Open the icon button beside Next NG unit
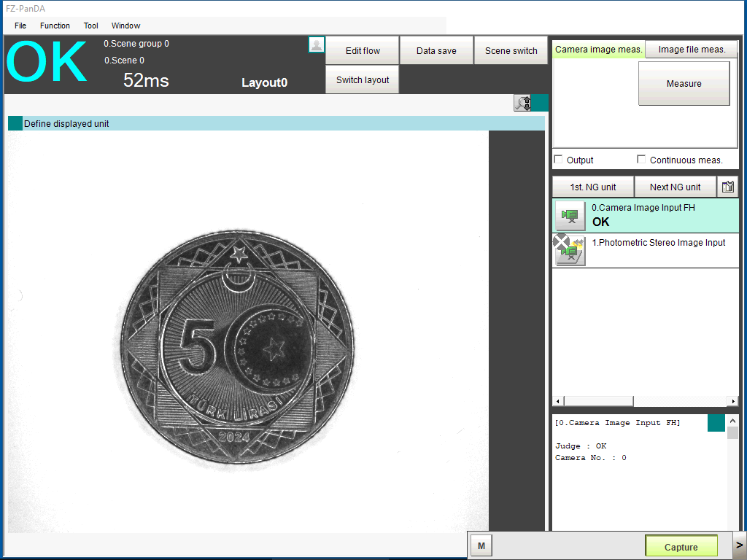This screenshot has width=747, height=560. tap(727, 187)
